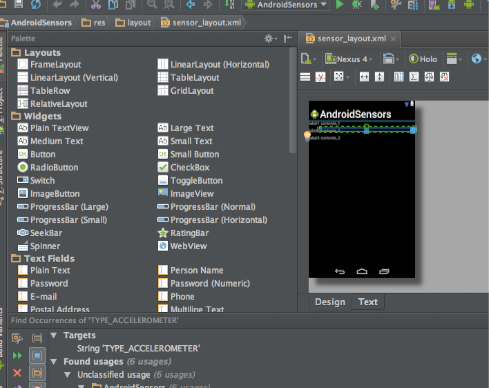Click the Find magnifier icon
The height and width of the screenshot is (388, 489).
click(152, 4)
